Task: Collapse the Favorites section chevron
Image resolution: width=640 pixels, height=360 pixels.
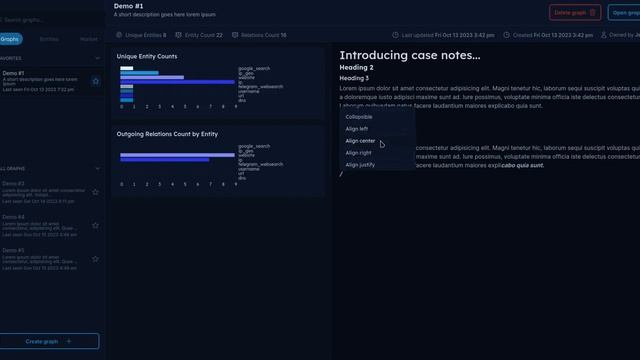Action: [x=97, y=58]
